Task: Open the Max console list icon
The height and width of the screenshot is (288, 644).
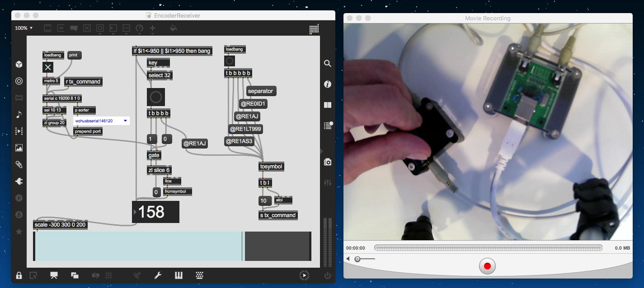Action: (328, 126)
